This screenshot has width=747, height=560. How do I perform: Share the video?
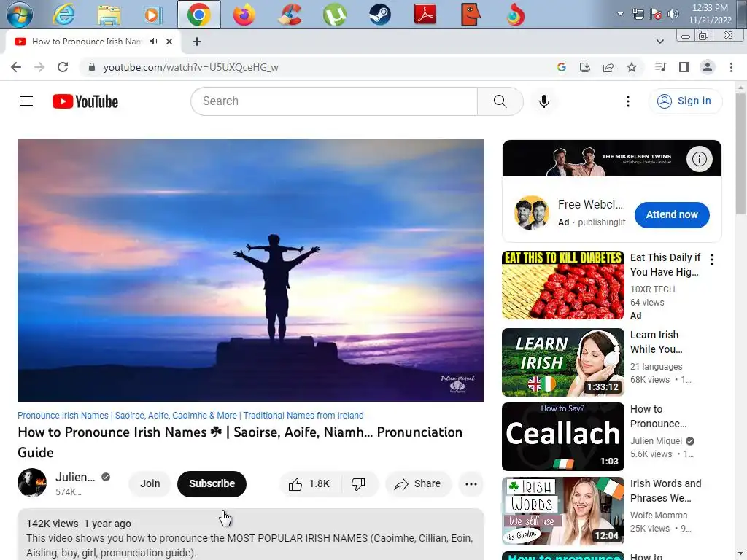click(x=418, y=484)
